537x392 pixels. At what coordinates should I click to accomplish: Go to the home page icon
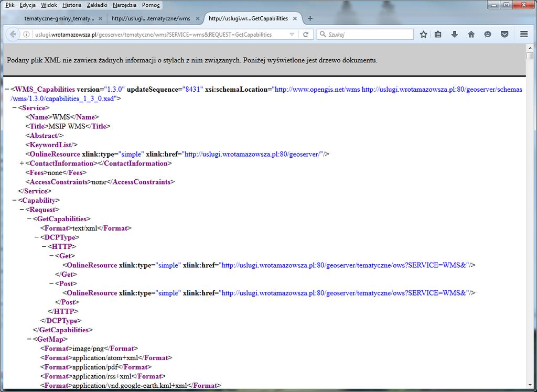(471, 34)
